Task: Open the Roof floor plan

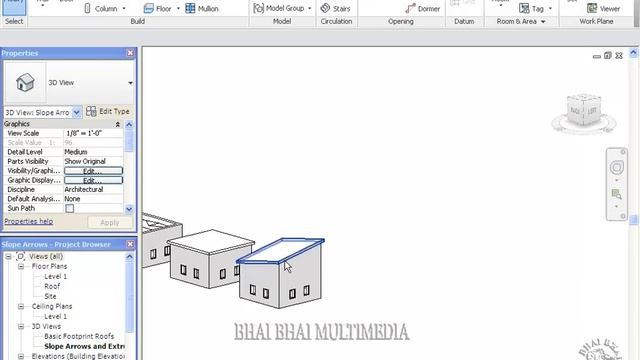Action: (x=52, y=286)
